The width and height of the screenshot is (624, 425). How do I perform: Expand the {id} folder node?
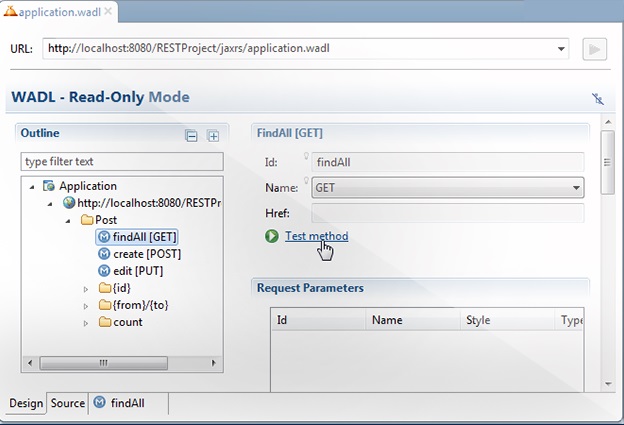click(x=85, y=288)
